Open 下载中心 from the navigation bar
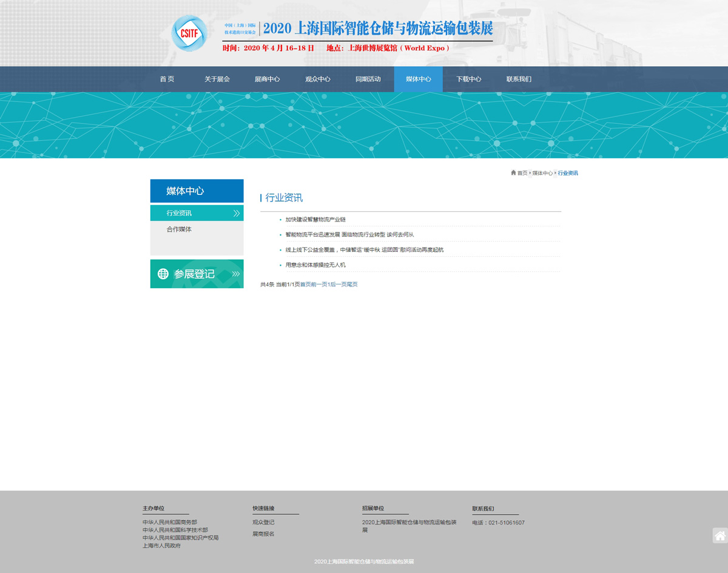Screen dimensions: 728x573 click(x=468, y=79)
